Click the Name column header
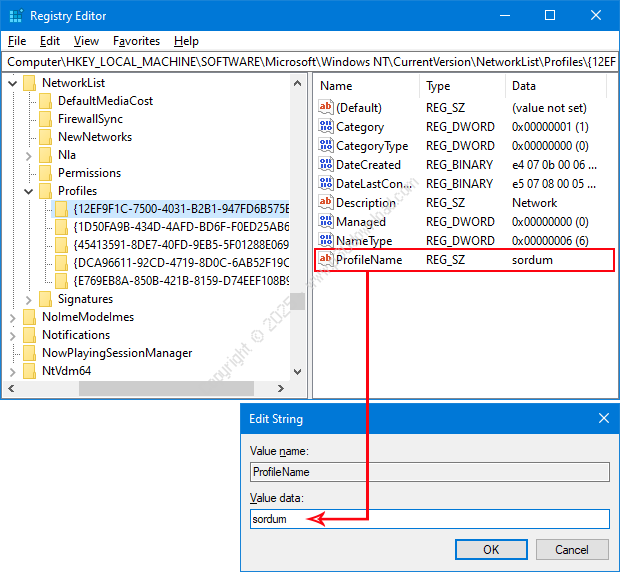 coord(336,86)
